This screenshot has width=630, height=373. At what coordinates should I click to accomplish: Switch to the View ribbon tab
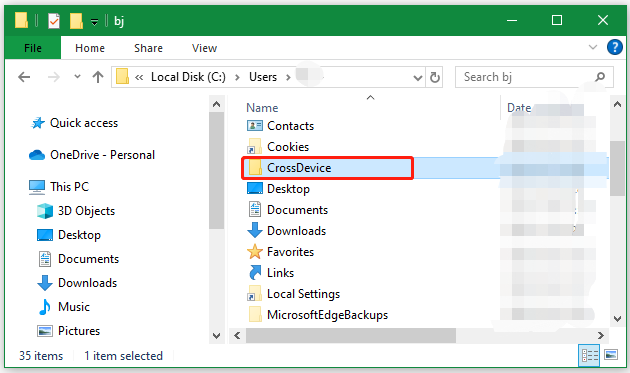[x=204, y=48]
